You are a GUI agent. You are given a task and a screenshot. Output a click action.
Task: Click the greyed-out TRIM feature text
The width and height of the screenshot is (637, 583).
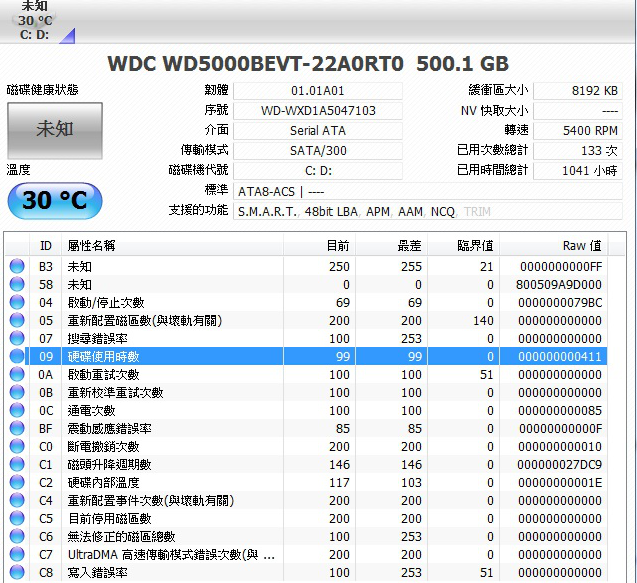click(x=477, y=212)
